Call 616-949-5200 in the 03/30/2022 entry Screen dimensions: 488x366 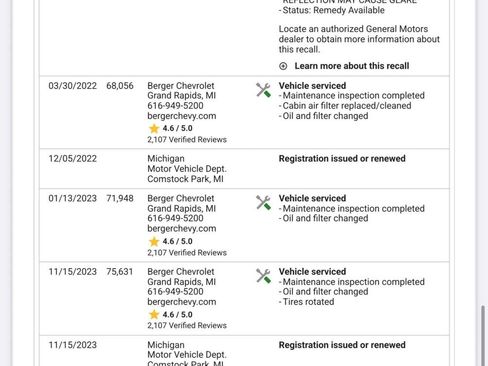click(175, 106)
